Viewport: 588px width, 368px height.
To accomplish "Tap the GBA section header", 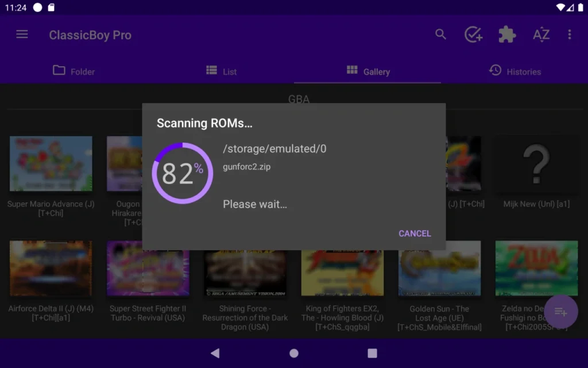I will point(299,99).
